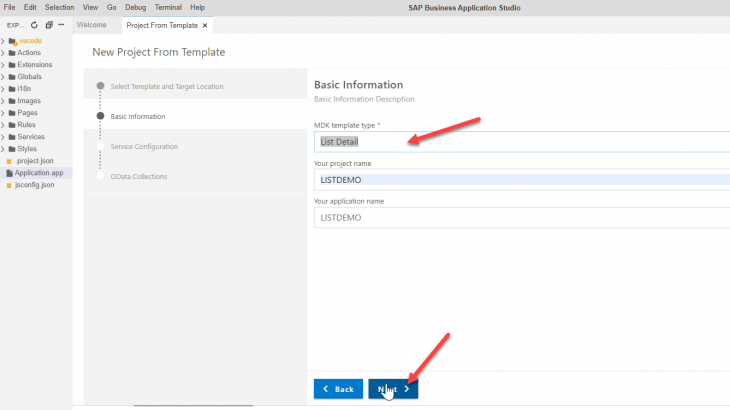Open the MDK template type dropdown
This screenshot has height=410, width=730.
click(x=520, y=141)
